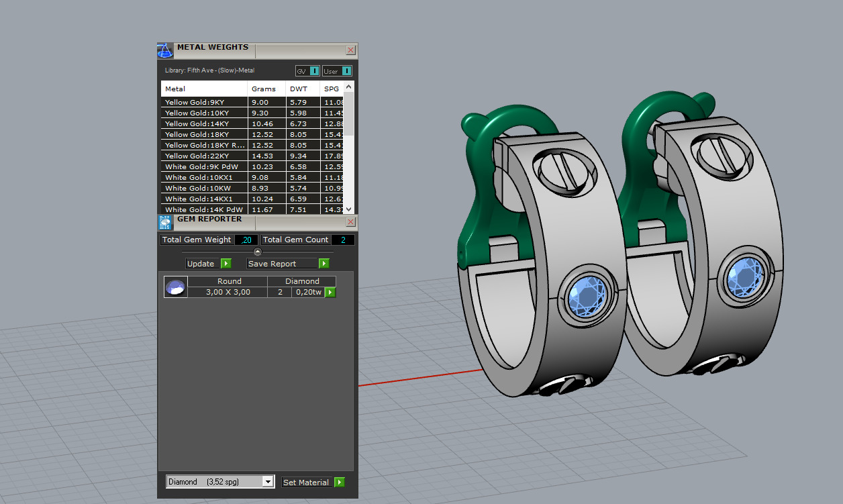Click the Total Gem Count value field
843x504 pixels.
[343, 240]
